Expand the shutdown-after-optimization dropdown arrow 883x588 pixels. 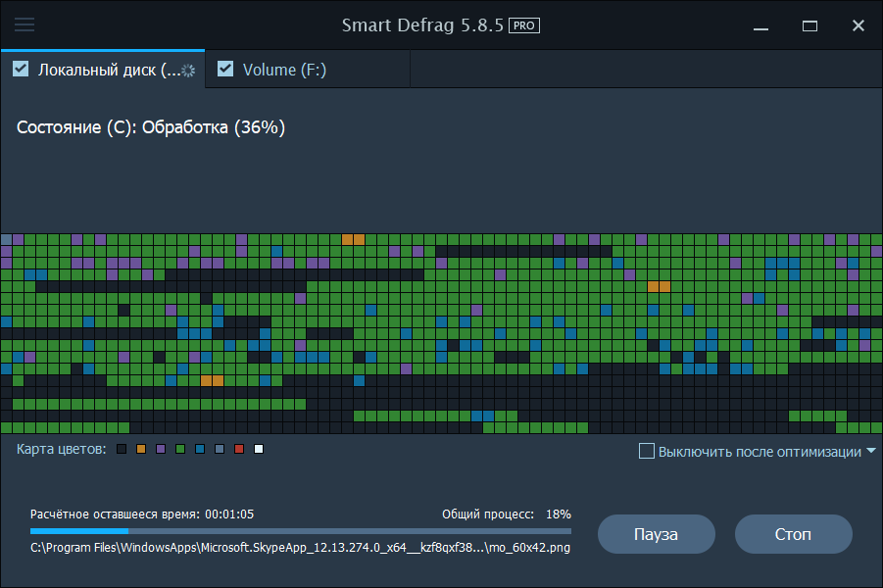[871, 451]
